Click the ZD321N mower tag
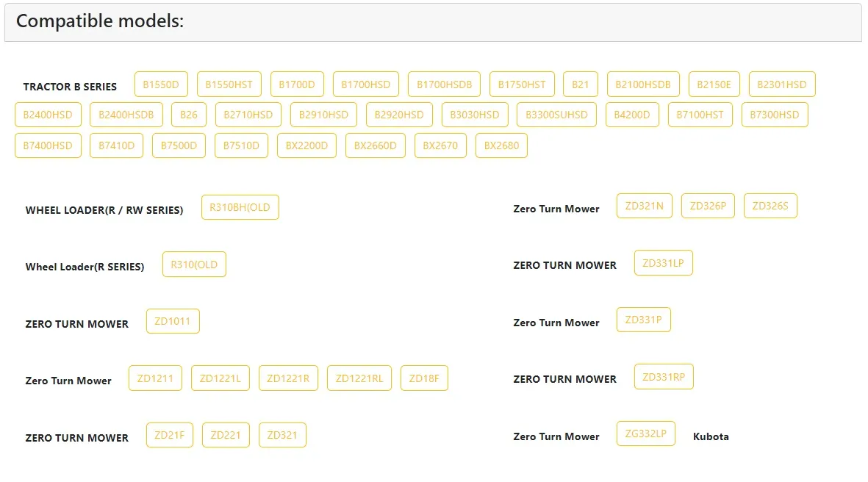This screenshot has width=868, height=482. point(644,206)
